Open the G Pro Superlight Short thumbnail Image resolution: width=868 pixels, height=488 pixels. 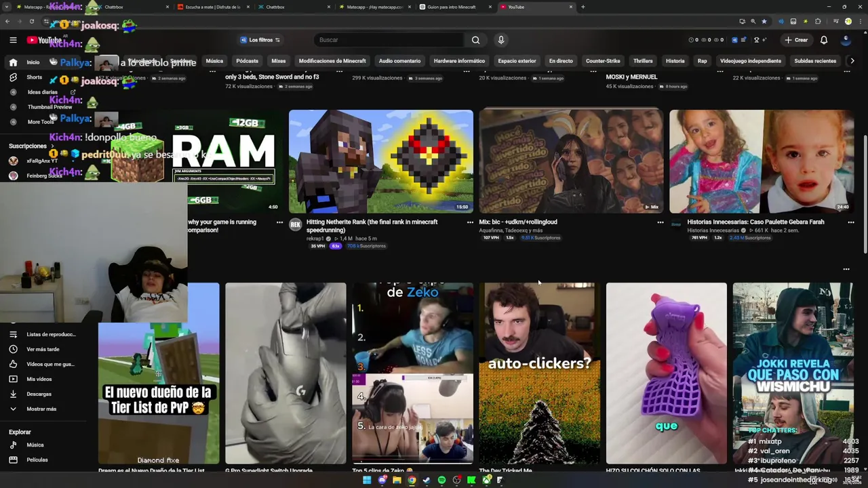[285, 373]
